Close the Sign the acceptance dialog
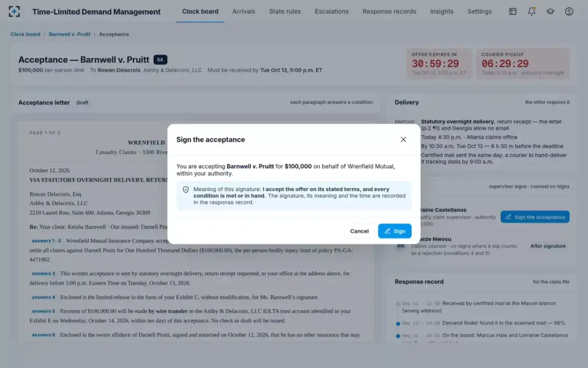 point(403,139)
